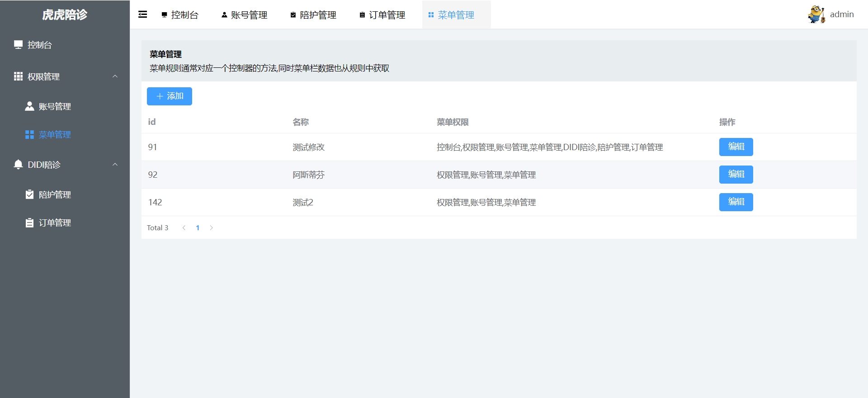Click the clipboard icon beside sidebar 订单管理

click(29, 223)
